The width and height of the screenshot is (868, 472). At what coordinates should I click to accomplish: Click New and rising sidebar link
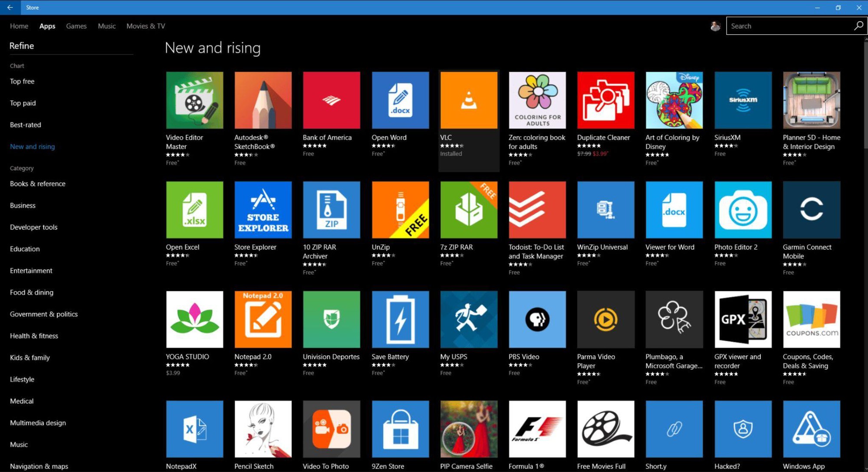[33, 146]
